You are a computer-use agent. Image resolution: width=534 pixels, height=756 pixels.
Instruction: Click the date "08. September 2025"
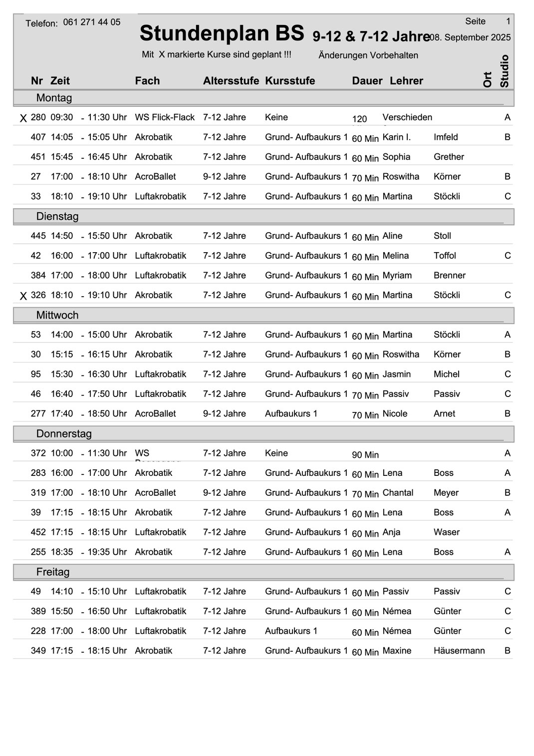coord(471,37)
